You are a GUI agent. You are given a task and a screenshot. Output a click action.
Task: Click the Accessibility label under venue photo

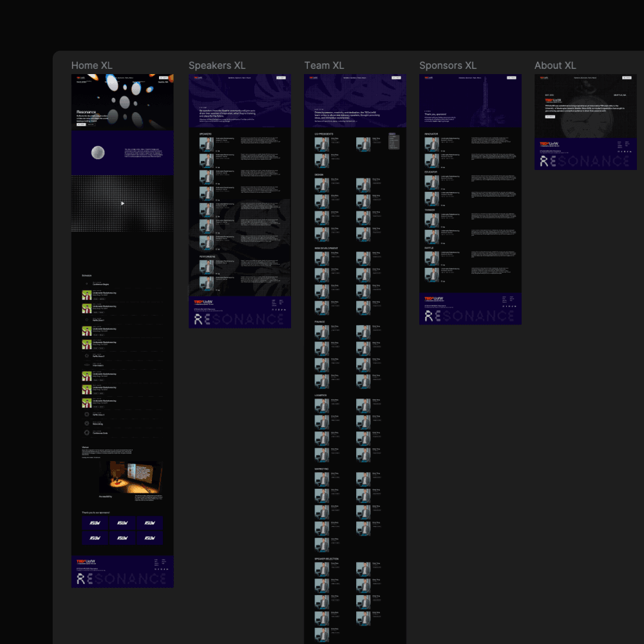(x=106, y=497)
